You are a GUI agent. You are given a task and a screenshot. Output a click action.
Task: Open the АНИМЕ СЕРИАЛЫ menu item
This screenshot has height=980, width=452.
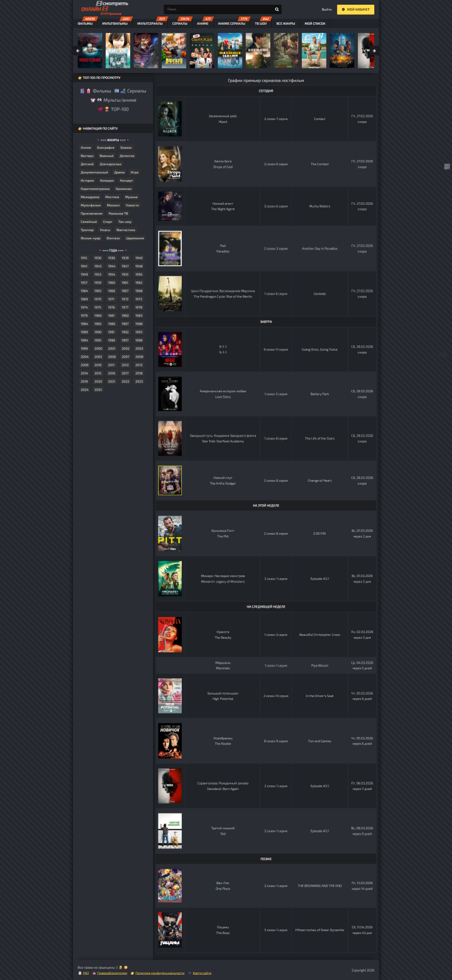231,24
